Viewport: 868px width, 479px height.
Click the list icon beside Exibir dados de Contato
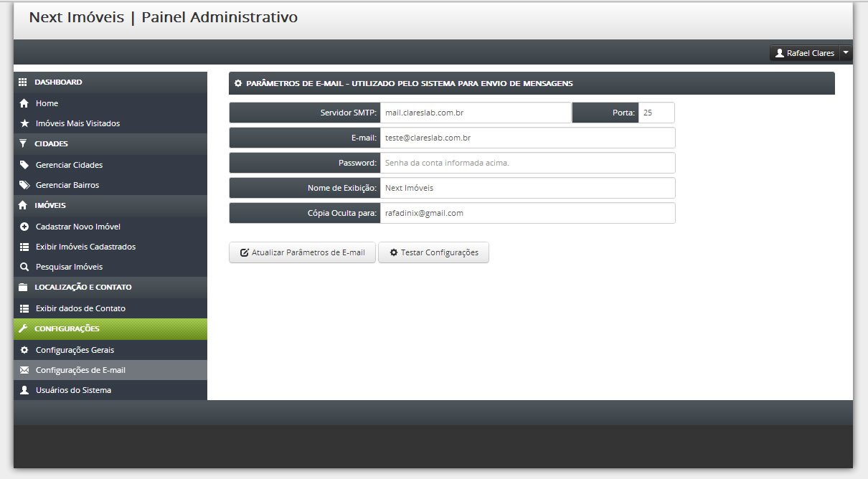tap(24, 308)
